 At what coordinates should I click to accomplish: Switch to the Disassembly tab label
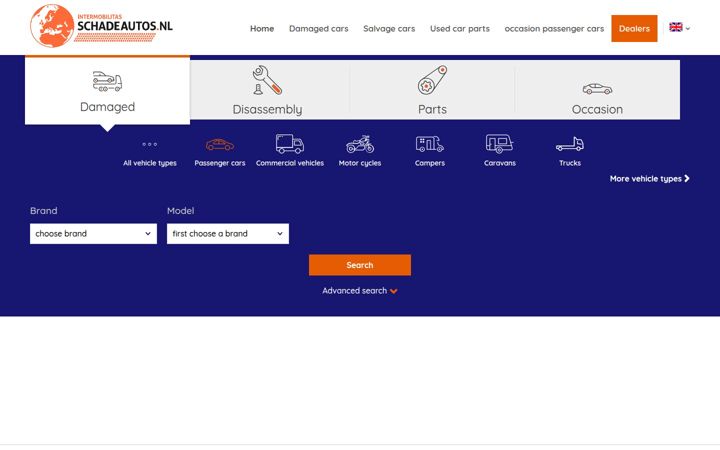267,109
